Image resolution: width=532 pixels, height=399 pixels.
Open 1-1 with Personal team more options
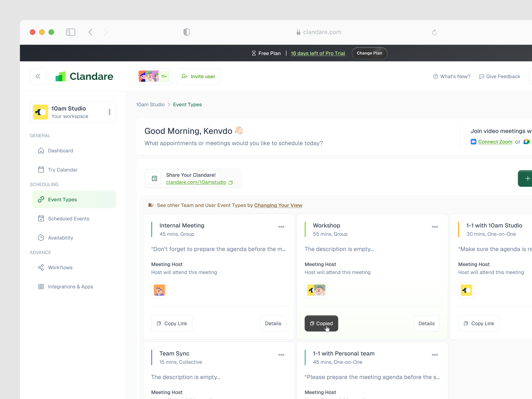pos(435,355)
